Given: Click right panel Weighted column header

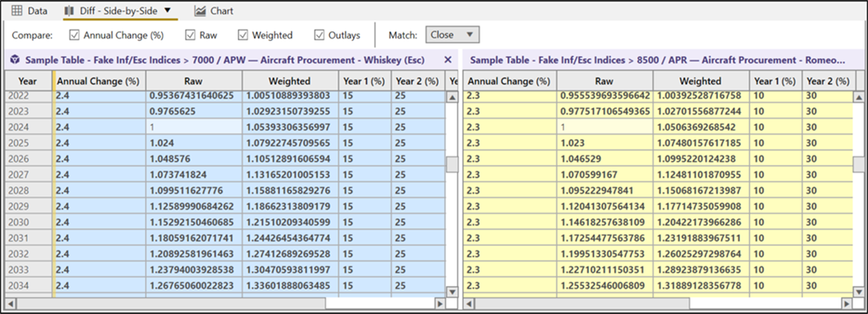Looking at the screenshot, I should coord(700,81).
